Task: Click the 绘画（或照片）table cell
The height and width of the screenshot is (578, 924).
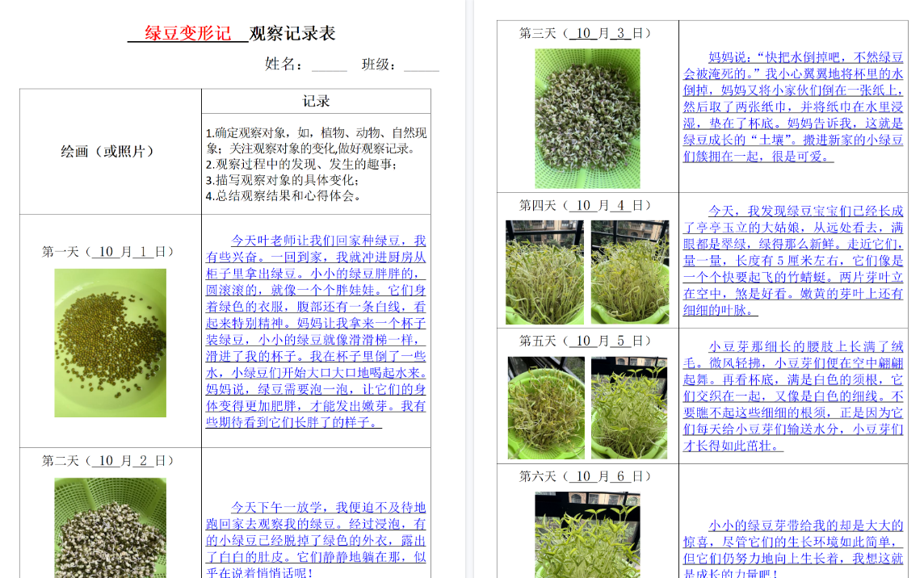Action: point(108,152)
